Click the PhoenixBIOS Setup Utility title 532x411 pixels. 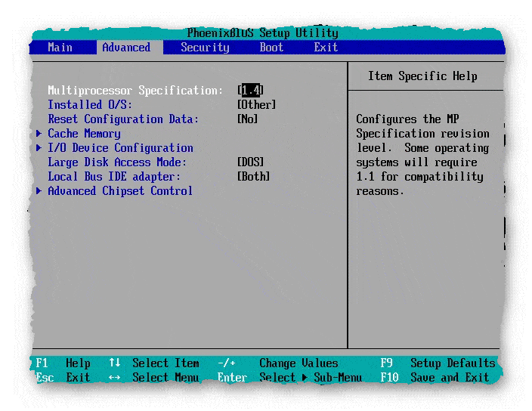tap(263, 33)
